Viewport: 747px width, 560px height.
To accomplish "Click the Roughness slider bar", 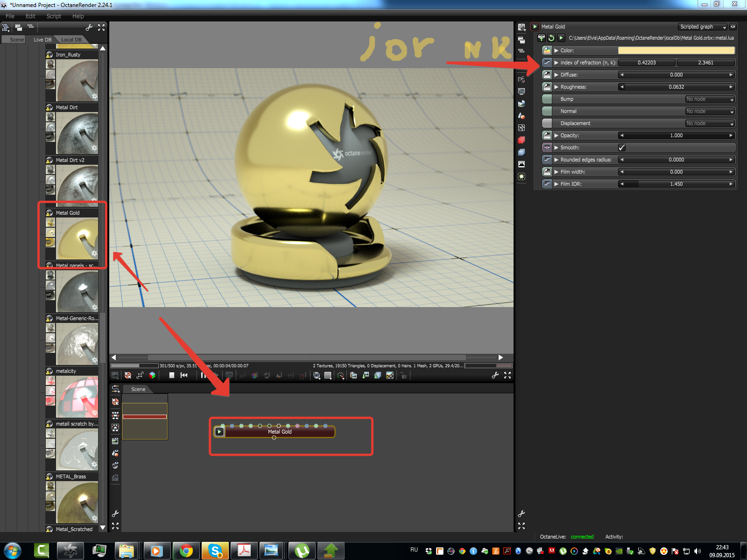I will (677, 87).
